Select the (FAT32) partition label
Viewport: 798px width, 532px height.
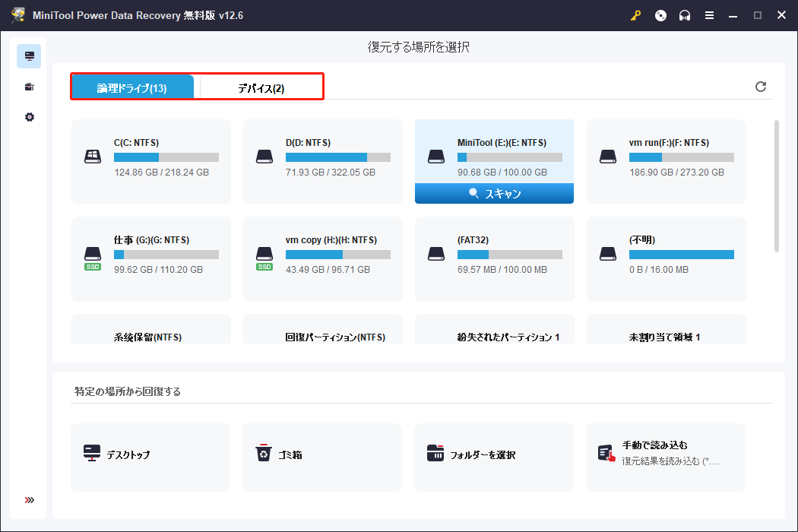(473, 240)
